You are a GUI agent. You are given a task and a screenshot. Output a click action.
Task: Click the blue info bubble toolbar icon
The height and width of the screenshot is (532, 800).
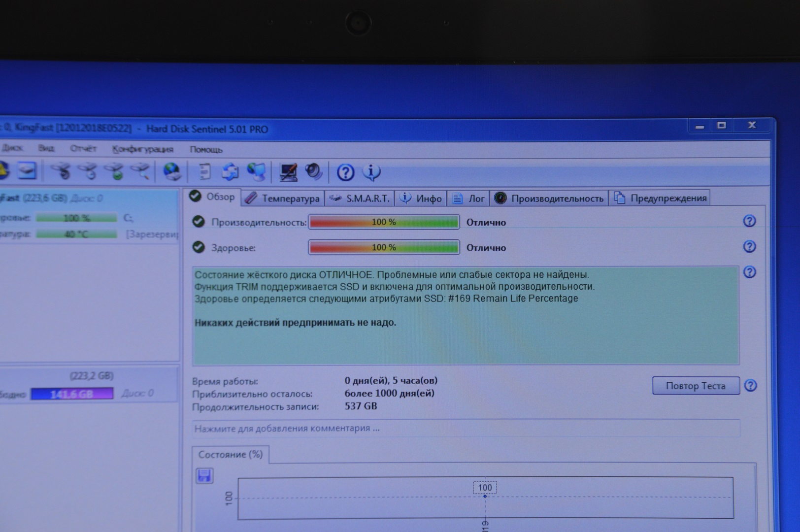[x=371, y=172]
